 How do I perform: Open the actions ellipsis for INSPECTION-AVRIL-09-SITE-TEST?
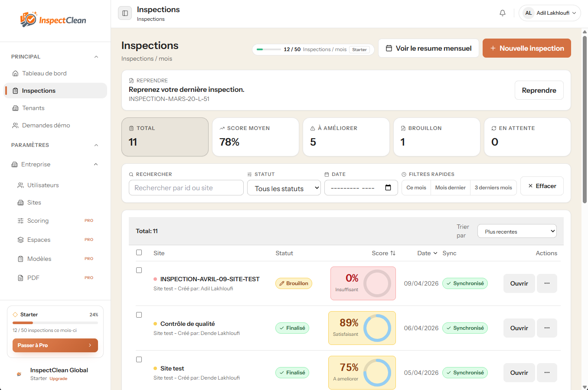pos(547,283)
